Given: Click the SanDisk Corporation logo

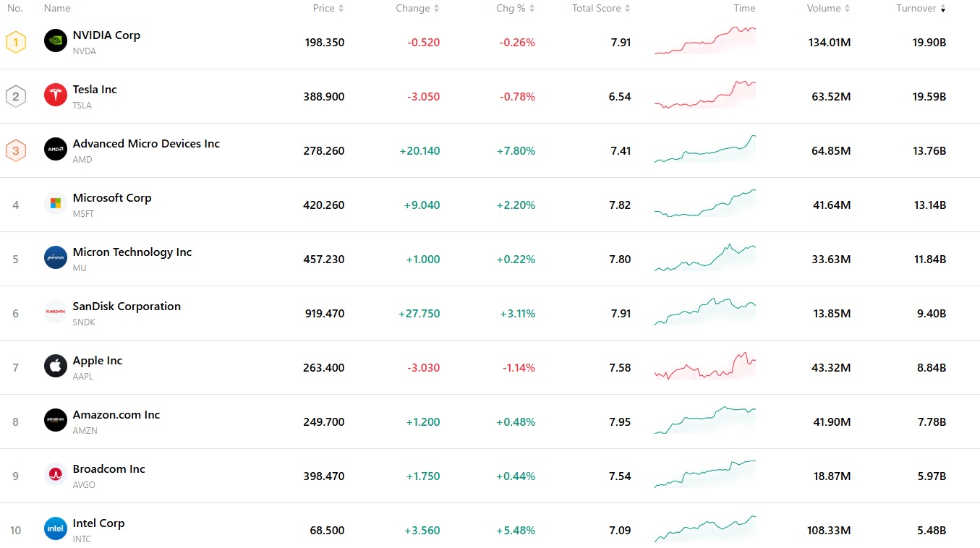Looking at the screenshot, I should [55, 312].
